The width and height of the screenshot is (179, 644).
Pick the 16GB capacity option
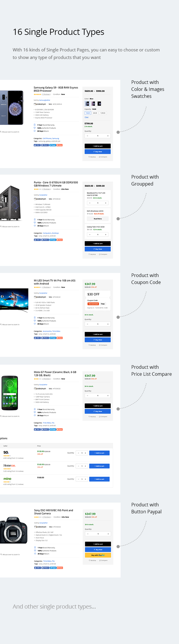pos(87,113)
